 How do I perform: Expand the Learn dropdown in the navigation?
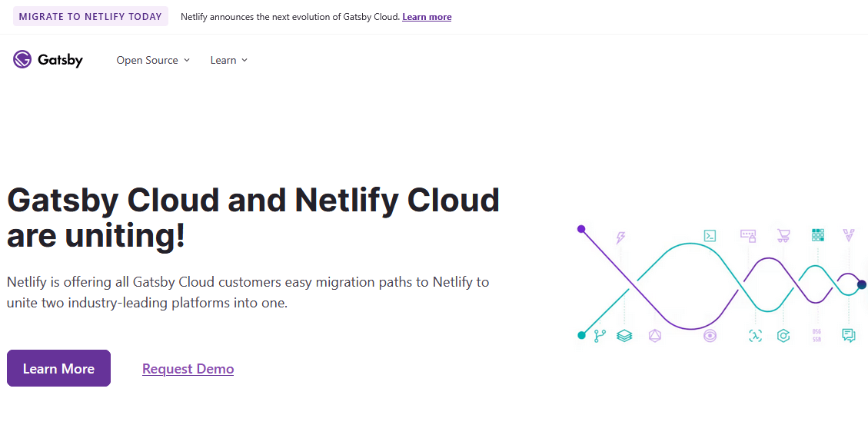coord(229,60)
